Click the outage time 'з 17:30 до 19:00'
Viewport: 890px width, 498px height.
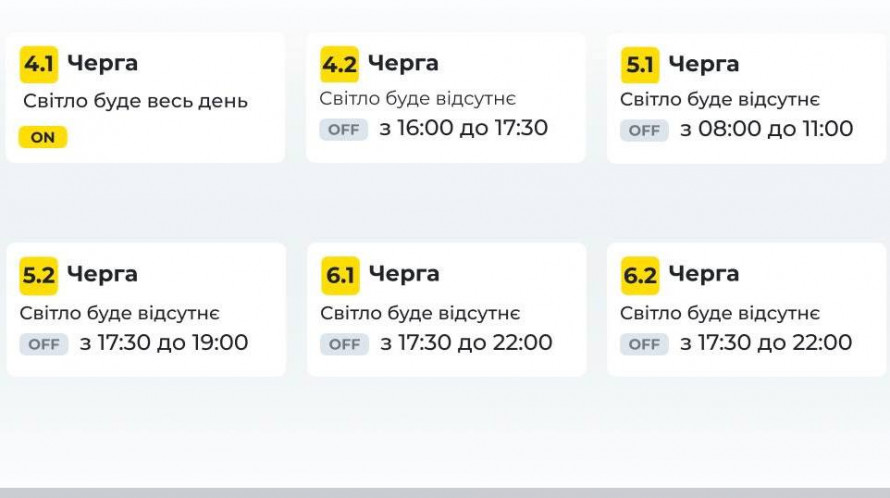(x=164, y=343)
